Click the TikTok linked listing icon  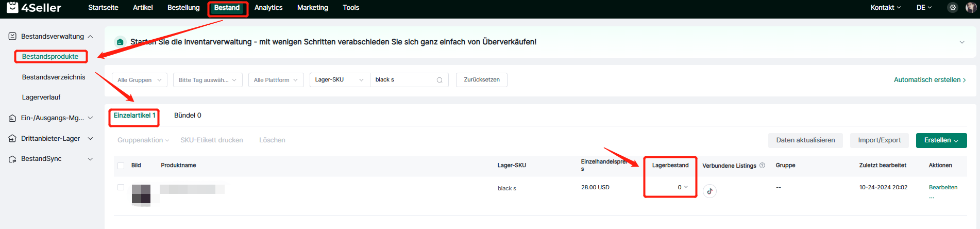[709, 191]
